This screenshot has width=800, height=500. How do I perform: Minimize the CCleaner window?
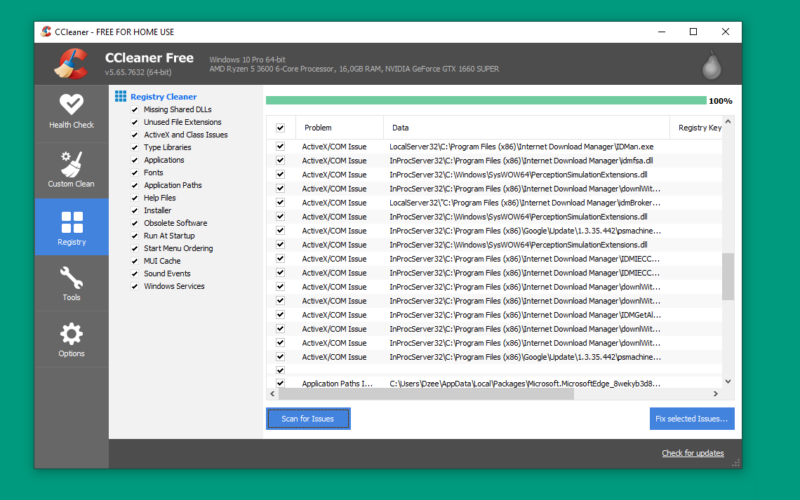click(x=662, y=32)
